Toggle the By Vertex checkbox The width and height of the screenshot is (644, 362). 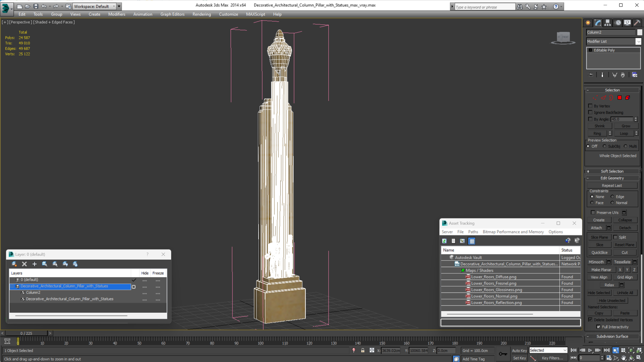tap(591, 106)
